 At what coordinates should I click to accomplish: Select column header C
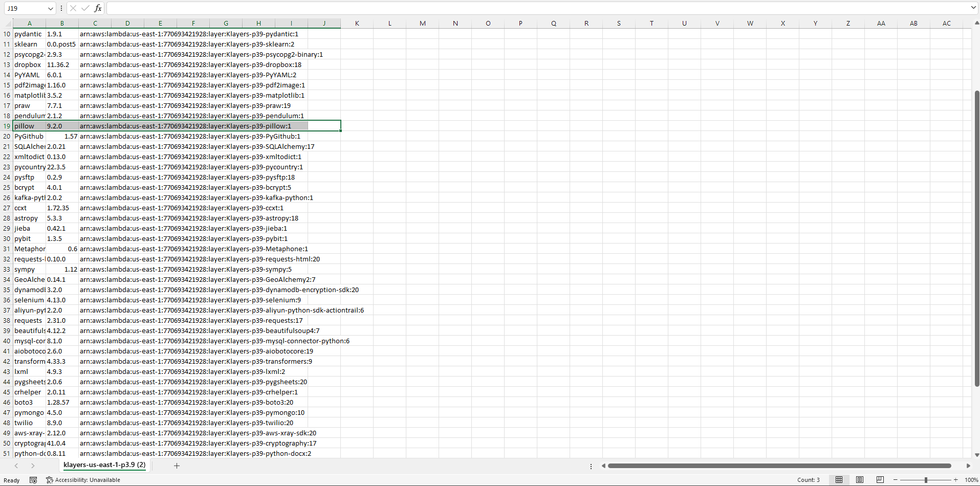pyautogui.click(x=95, y=23)
